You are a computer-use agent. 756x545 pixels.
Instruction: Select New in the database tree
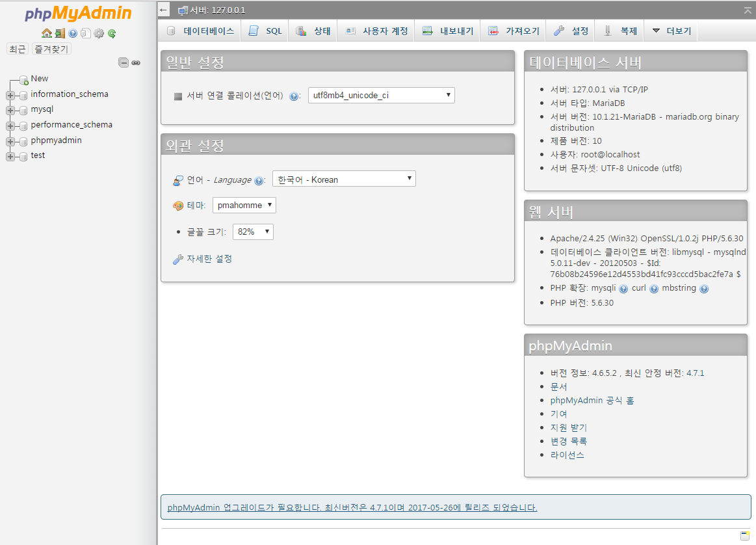coord(40,79)
